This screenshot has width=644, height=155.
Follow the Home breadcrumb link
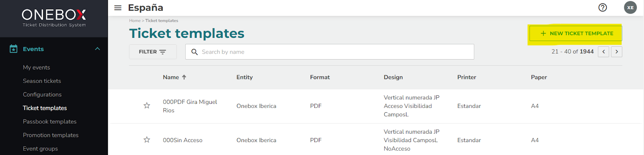[135, 21]
